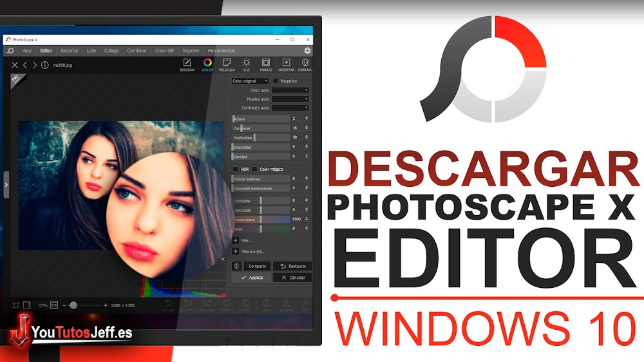Show image info icon
Image resolution: width=644 pixels, height=362 pixels.
click(x=45, y=65)
